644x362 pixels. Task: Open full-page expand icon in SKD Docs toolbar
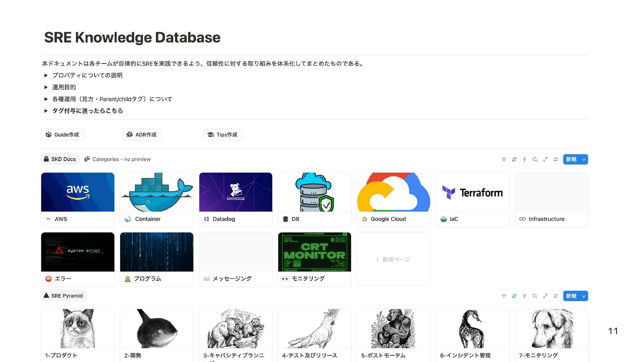[545, 159]
